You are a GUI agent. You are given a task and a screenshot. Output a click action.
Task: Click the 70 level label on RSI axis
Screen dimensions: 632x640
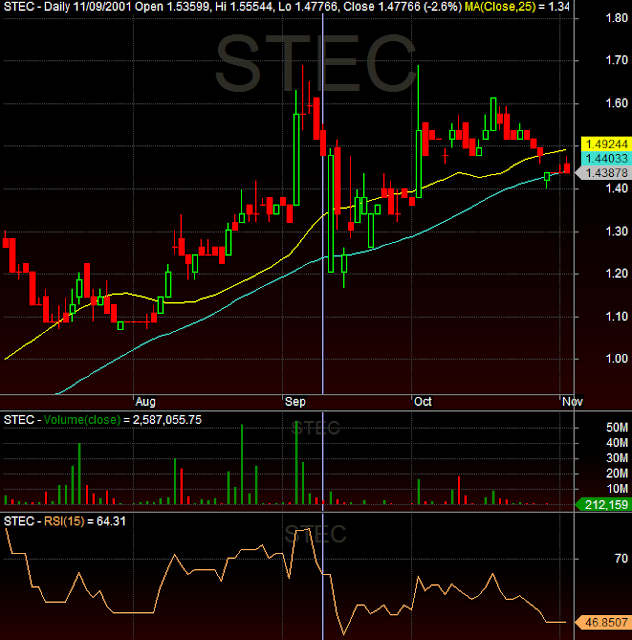point(621,559)
